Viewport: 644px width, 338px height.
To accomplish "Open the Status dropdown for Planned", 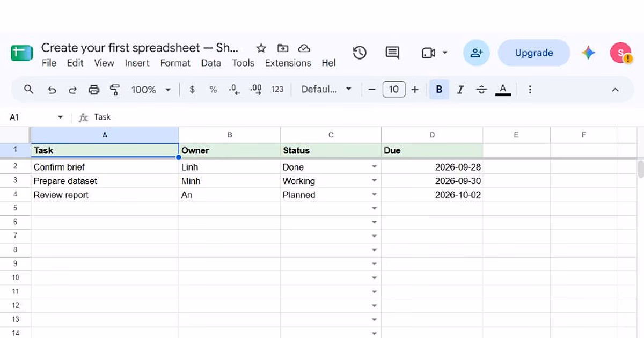I will (x=374, y=195).
